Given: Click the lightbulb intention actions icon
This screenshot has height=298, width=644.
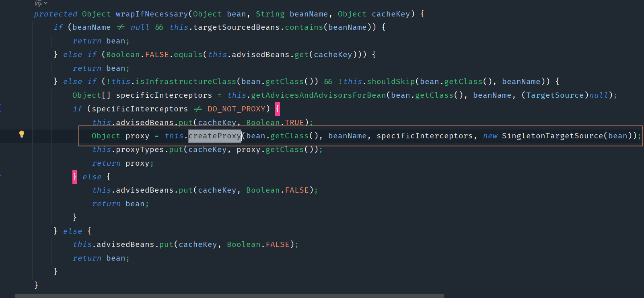Looking at the screenshot, I should [x=22, y=134].
